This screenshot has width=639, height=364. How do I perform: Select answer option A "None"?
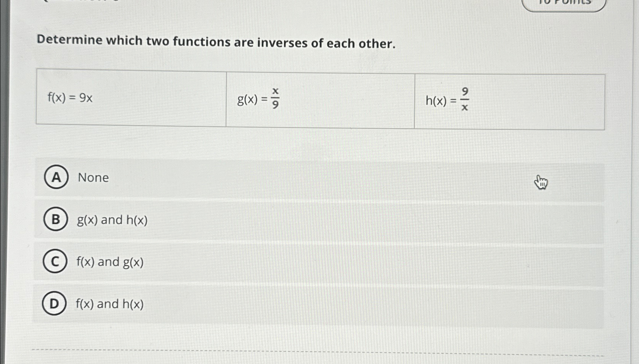click(x=92, y=178)
